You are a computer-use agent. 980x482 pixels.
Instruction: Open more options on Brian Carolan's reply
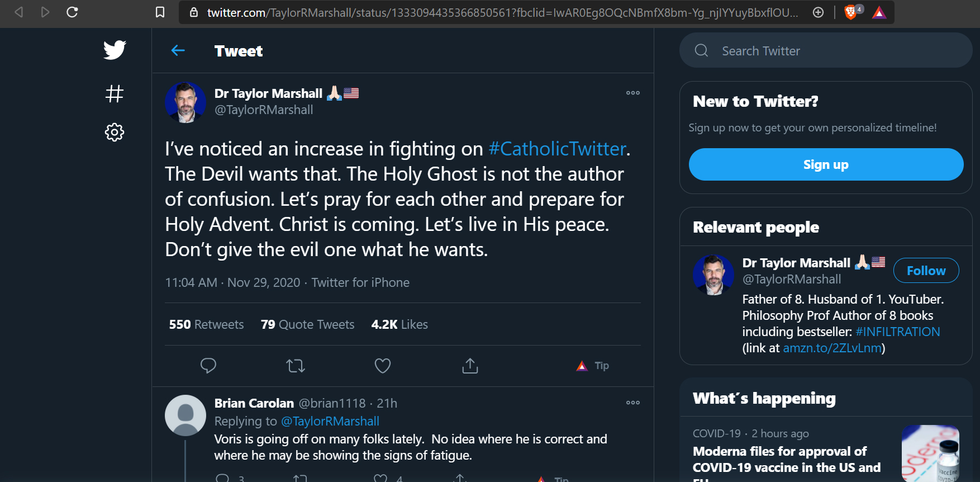pyautogui.click(x=632, y=403)
